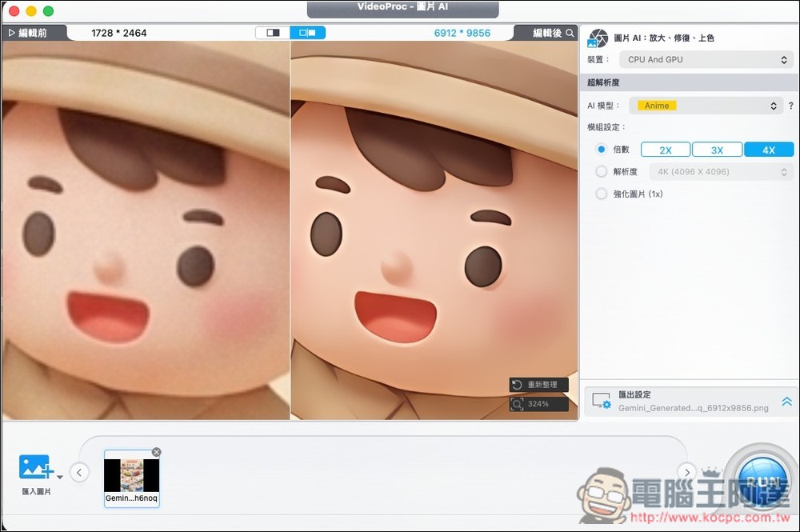Click the 編輯前 preview label
This screenshot has width=800, height=532.
[x=32, y=33]
